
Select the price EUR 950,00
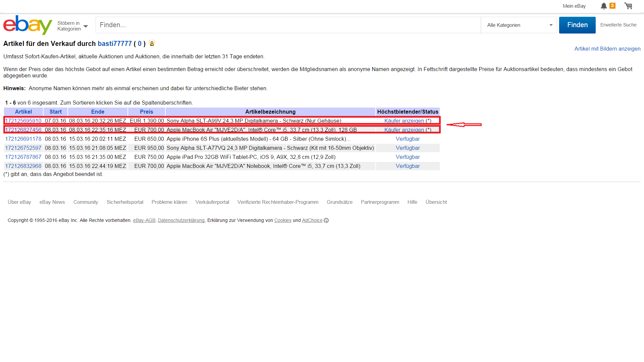click(149, 148)
